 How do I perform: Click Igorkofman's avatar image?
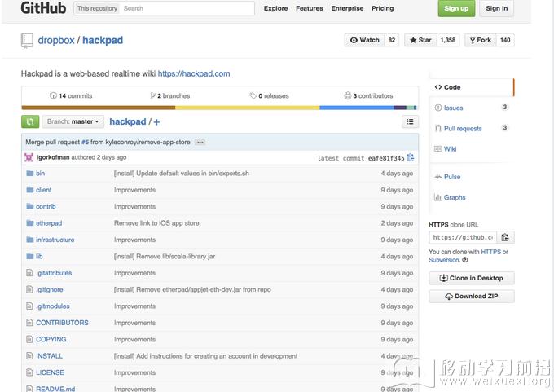29,157
